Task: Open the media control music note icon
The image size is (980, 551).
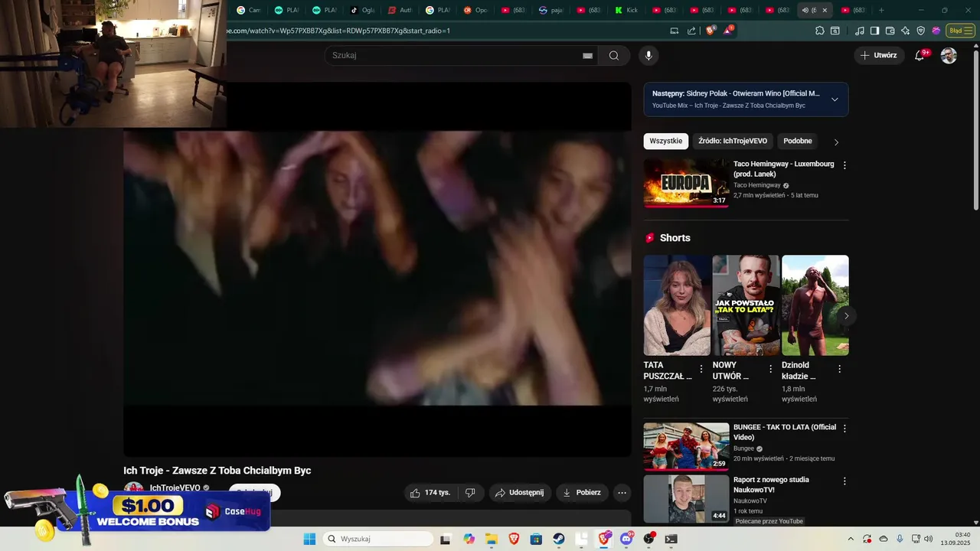Action: 860,31
